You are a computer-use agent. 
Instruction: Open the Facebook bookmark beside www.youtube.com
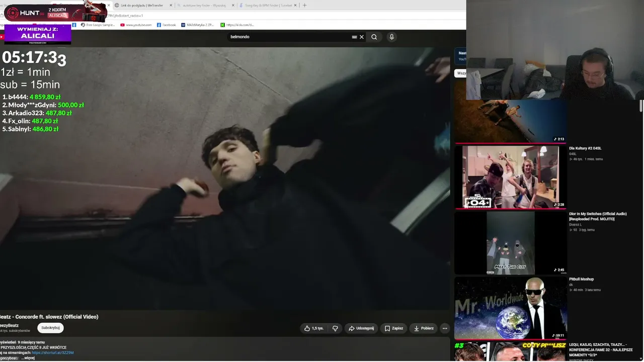point(167,25)
